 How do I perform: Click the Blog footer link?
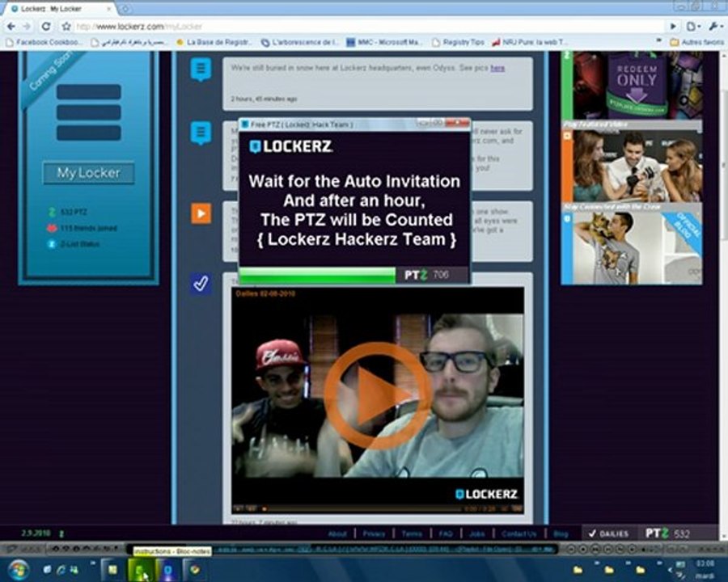click(561, 533)
